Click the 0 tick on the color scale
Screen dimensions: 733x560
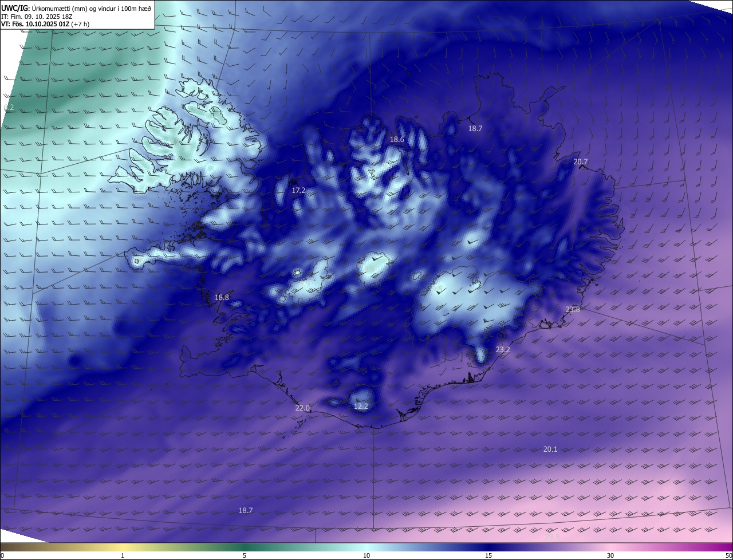click(2, 556)
